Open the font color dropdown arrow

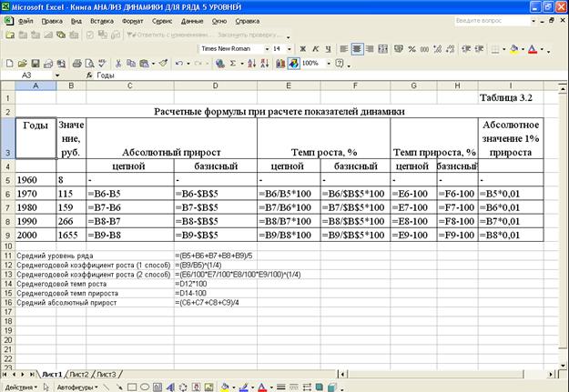tap(542, 49)
